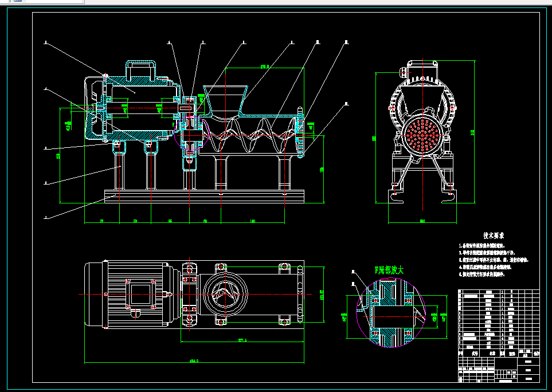Click the green "F局部放大" detail view label

coord(389,271)
